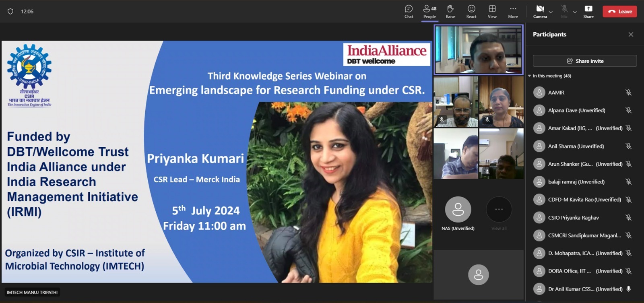Open the React emoji options
This screenshot has width=644, height=303.
coord(471,11)
